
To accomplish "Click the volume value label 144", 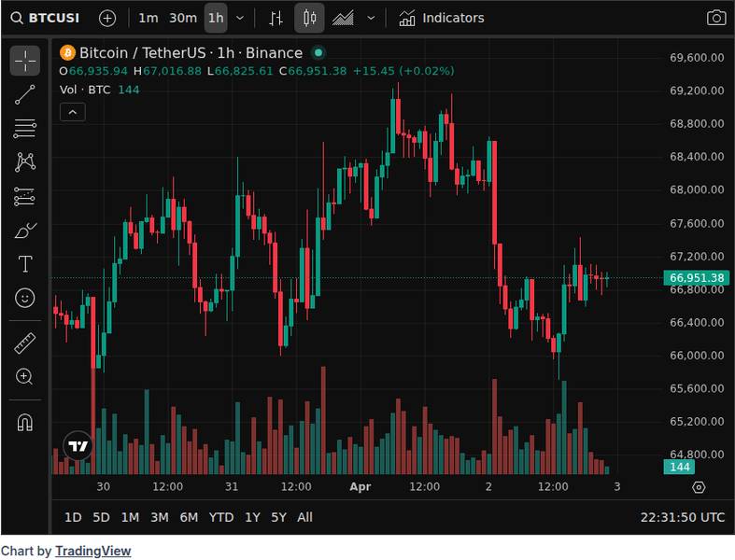I will coord(679,467).
